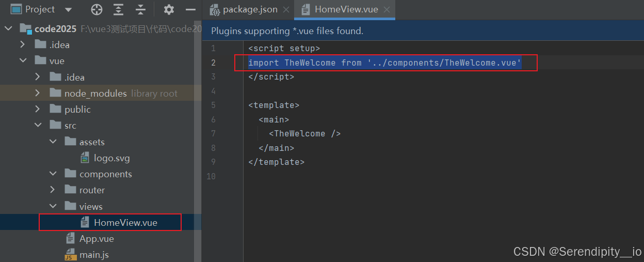The image size is (644, 262).
Task: Click the views folder icon
Action: (70, 206)
